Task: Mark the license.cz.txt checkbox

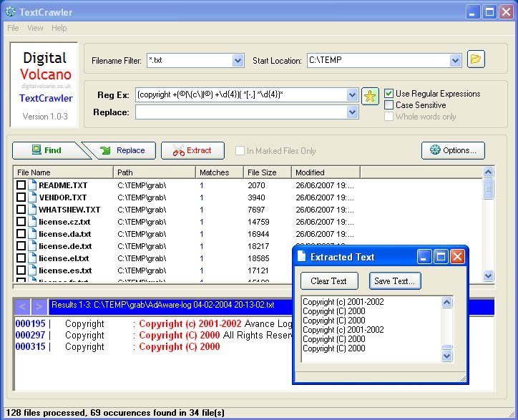Action: pos(21,222)
